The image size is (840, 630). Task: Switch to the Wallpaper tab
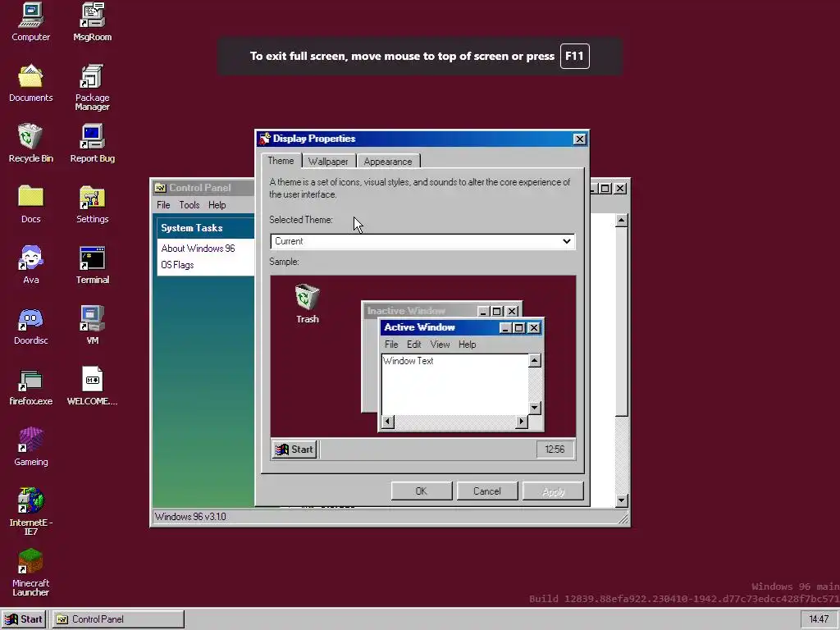pyautogui.click(x=328, y=162)
